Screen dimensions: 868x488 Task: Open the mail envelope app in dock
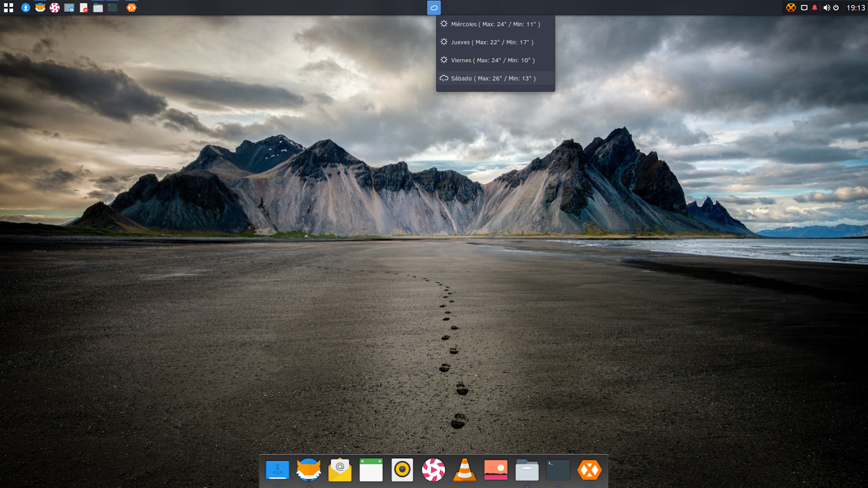[x=340, y=470]
